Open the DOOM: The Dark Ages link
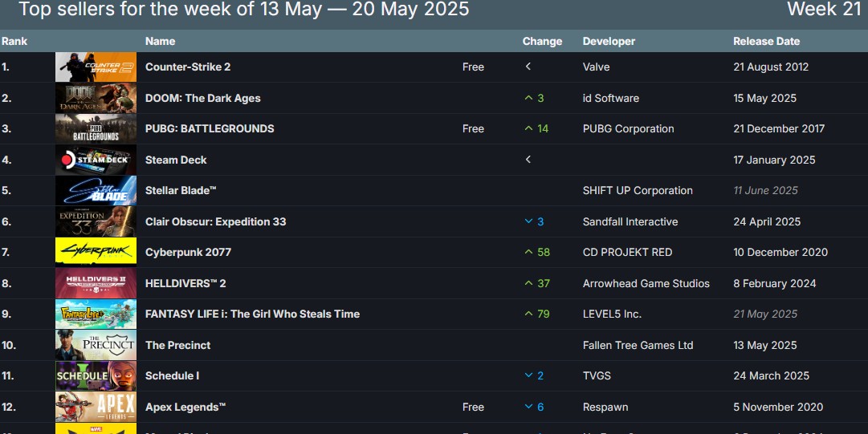This screenshot has height=434, width=868. click(202, 99)
